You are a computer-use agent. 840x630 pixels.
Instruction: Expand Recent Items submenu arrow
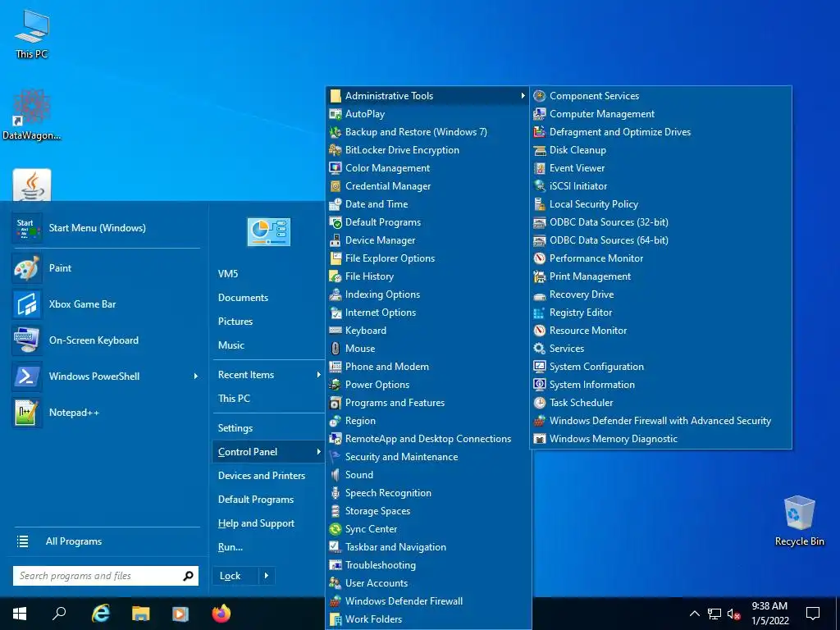click(318, 375)
